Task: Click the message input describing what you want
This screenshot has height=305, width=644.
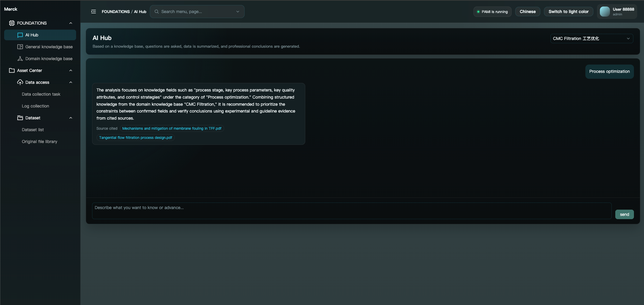Action: (352, 211)
